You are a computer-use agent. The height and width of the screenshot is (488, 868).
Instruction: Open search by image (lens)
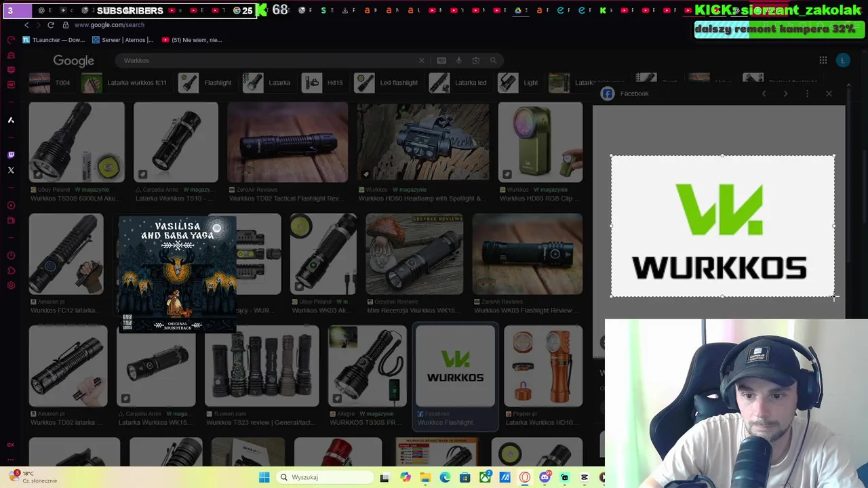coord(475,60)
